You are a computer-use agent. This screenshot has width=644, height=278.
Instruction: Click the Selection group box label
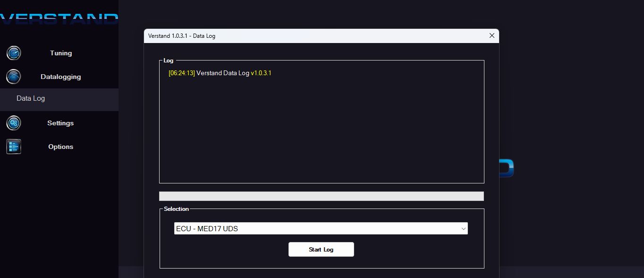(176, 208)
